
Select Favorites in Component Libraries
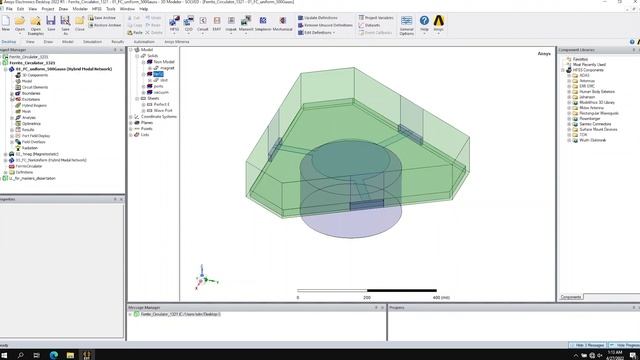[x=580, y=59]
